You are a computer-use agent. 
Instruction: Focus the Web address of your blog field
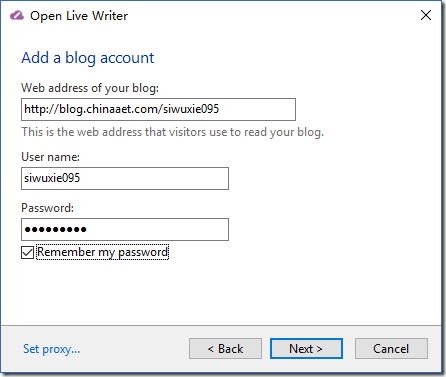point(158,109)
